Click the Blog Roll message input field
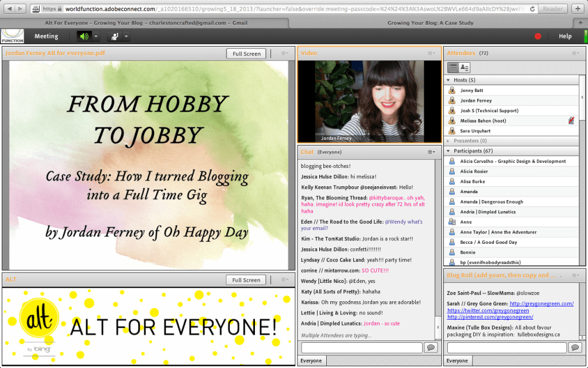Screen dimensions: 588x368 tap(507, 347)
